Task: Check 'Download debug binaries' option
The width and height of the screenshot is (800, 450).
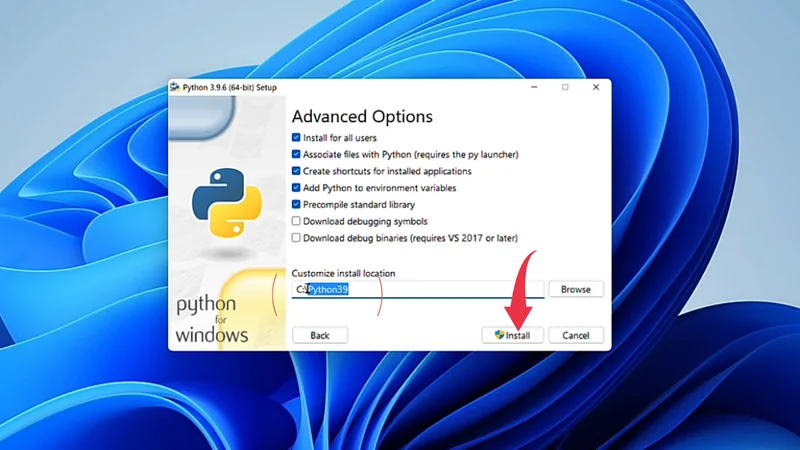Action: click(x=296, y=238)
